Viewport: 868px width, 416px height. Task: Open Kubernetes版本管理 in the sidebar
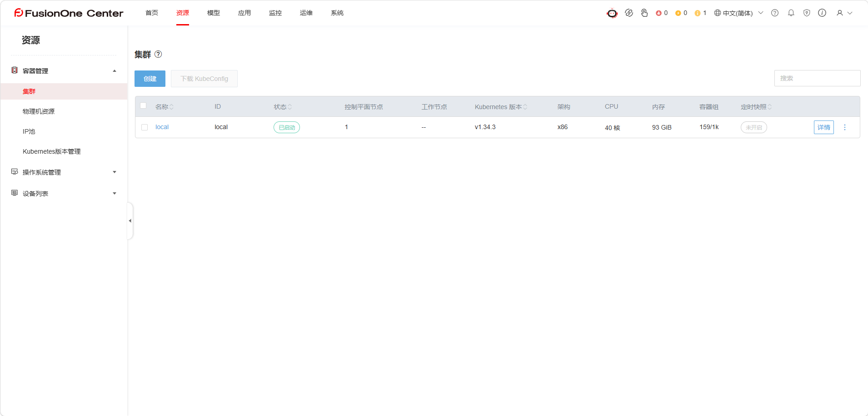click(51, 151)
